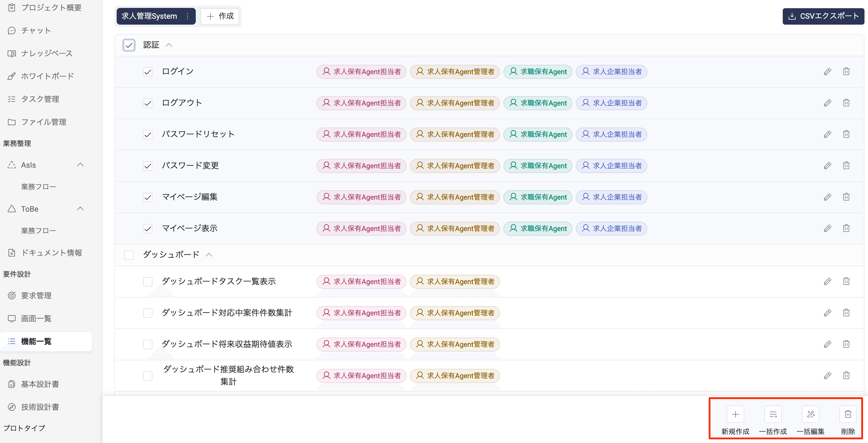This screenshot has height=443, width=868.
Task: Edit the ログイン row with pencil icon
Action: pyautogui.click(x=828, y=72)
